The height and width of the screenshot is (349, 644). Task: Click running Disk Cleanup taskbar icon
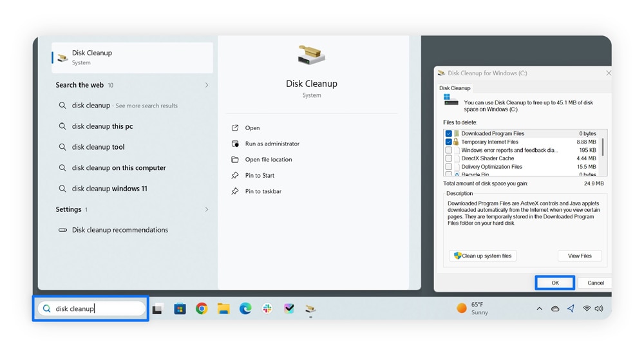coord(310,309)
